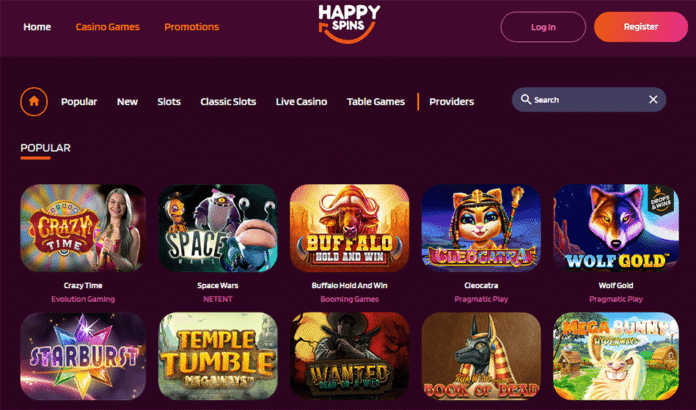Select the Slots category tab
Screen dimensions: 696x410
click(169, 102)
